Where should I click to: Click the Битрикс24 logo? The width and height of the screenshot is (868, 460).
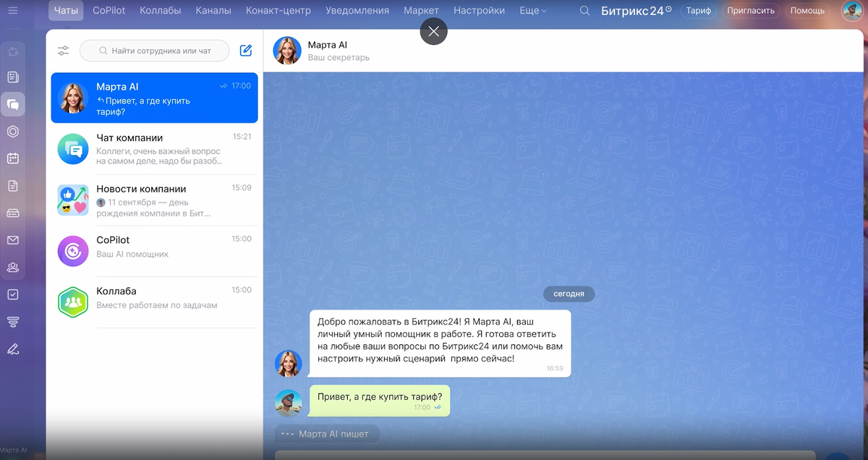point(636,11)
